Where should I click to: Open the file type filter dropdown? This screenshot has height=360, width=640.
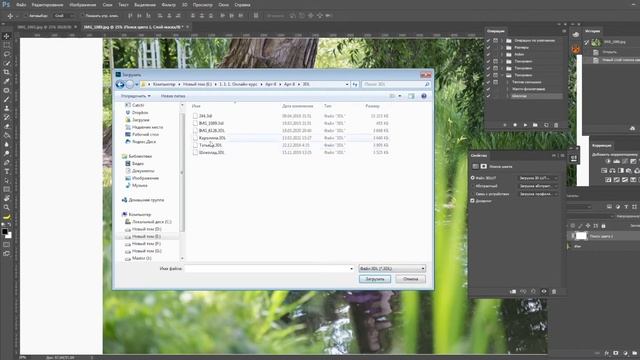(x=392, y=269)
